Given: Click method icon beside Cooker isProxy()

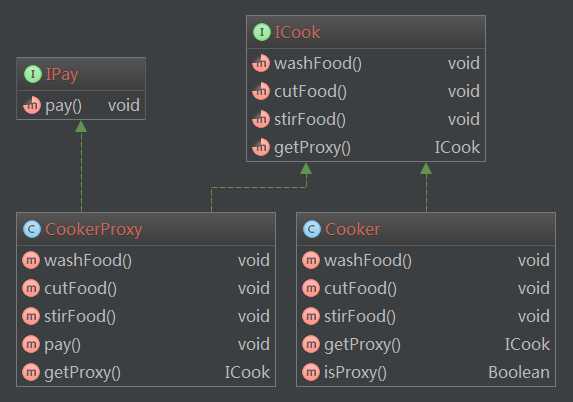Looking at the screenshot, I should (311, 372).
